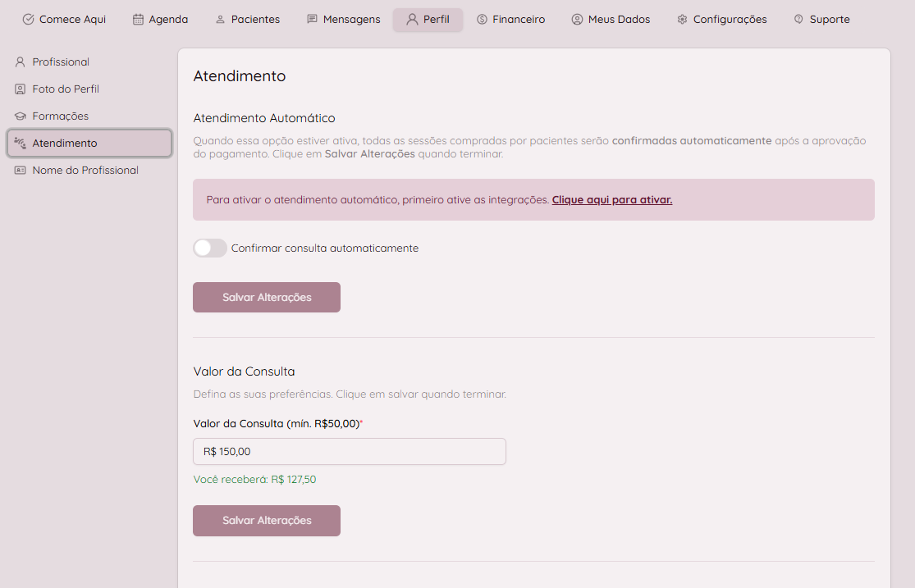Click the Financeiro dollar icon

point(482,20)
